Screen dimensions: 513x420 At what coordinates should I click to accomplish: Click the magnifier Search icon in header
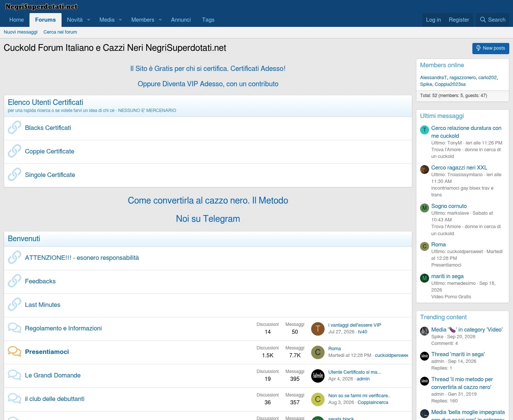click(x=483, y=20)
